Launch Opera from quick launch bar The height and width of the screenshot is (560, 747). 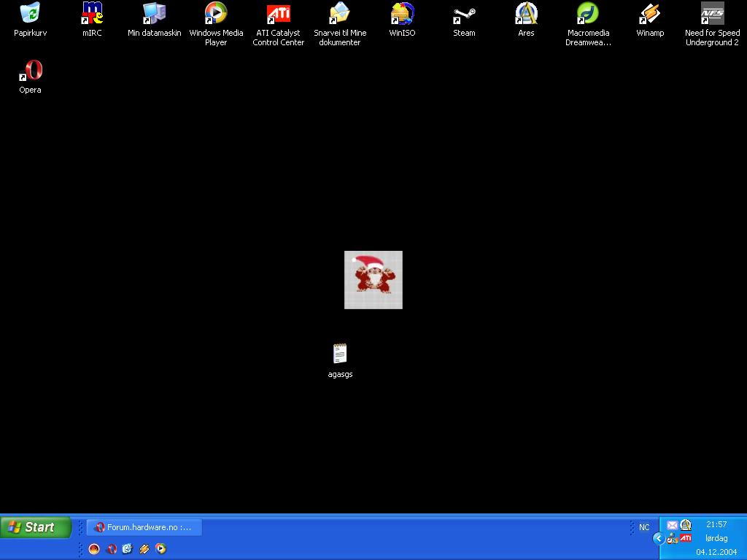112,549
